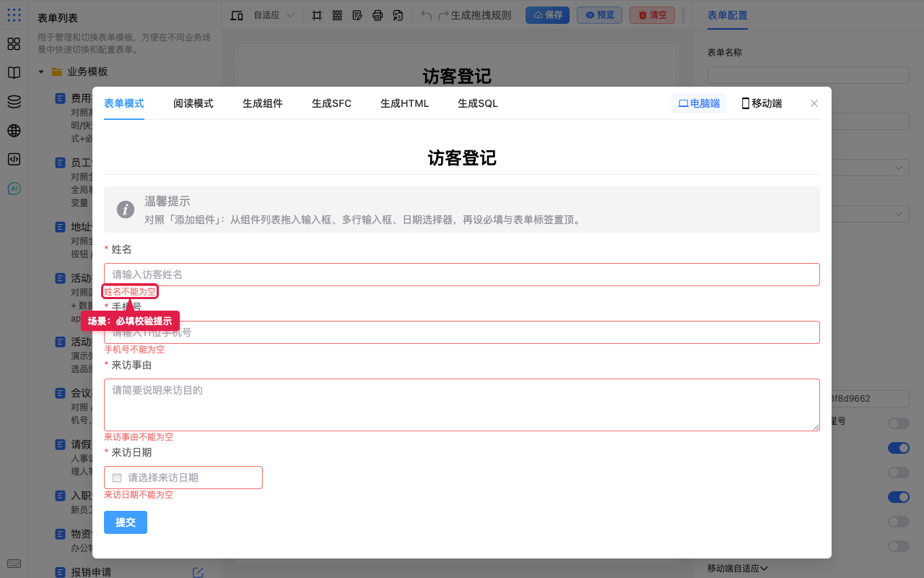Click the 来访日期 date picker field
Screen dimensions: 924x578
click(183, 478)
